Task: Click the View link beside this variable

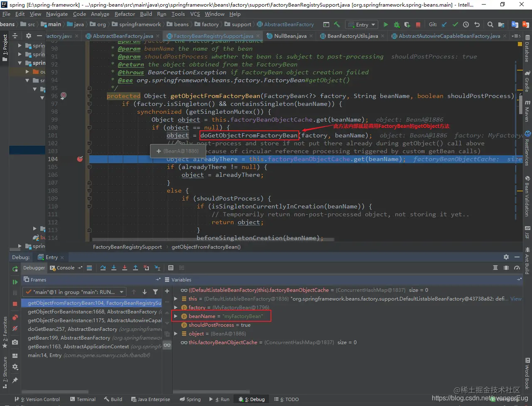Action: point(516,299)
